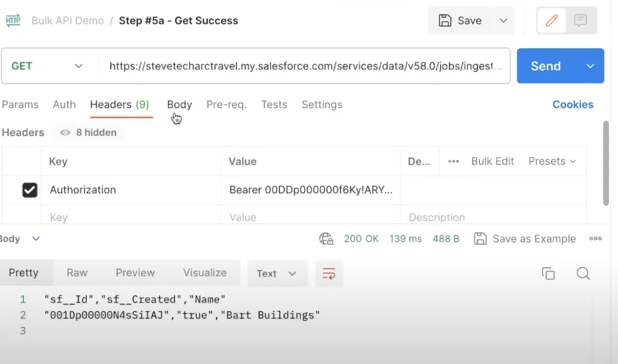This screenshot has width=618, height=364.
Task: Click the request panel vertical scrollbar
Action: point(606,163)
